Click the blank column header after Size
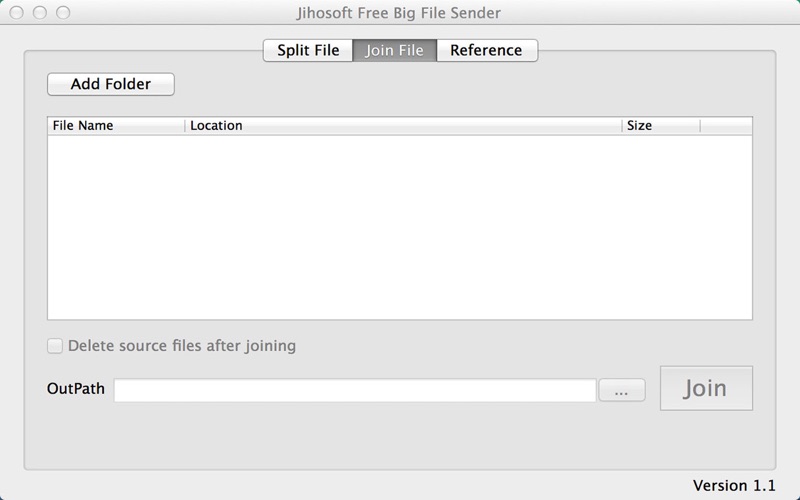This screenshot has height=500, width=800. tap(726, 126)
